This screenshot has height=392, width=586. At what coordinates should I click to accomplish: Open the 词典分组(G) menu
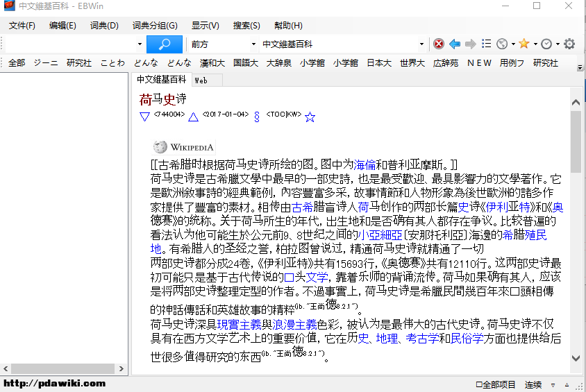point(155,26)
